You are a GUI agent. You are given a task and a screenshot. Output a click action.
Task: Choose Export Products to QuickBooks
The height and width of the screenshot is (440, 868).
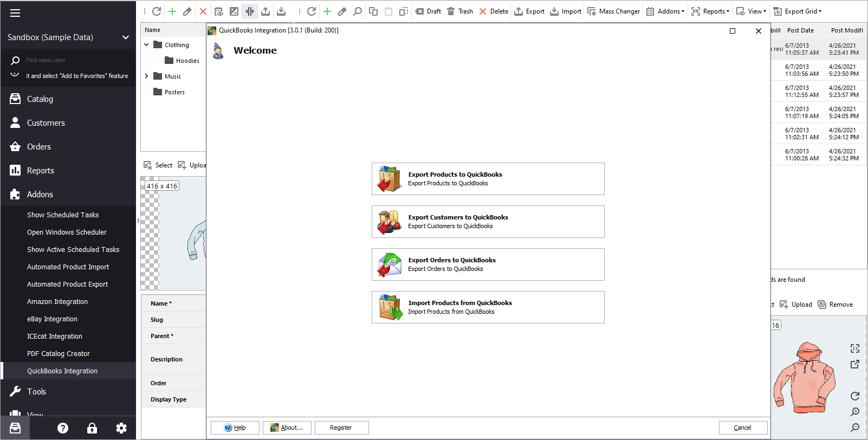click(488, 179)
